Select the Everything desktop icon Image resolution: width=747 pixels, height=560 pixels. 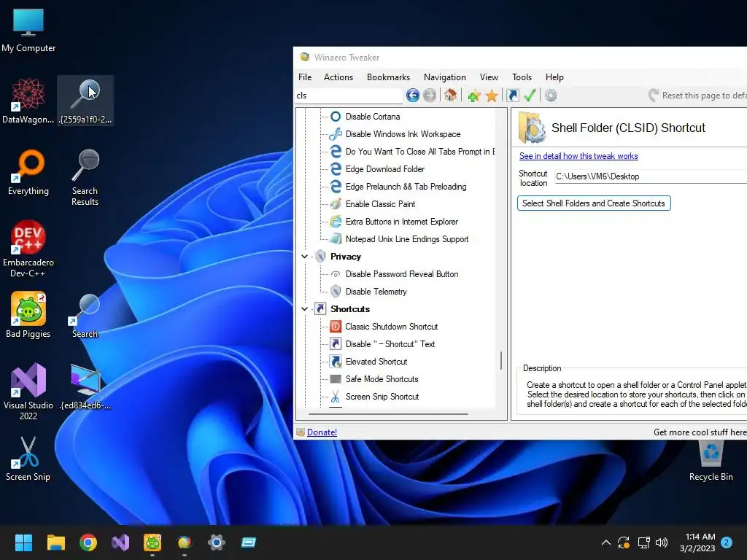point(28,173)
